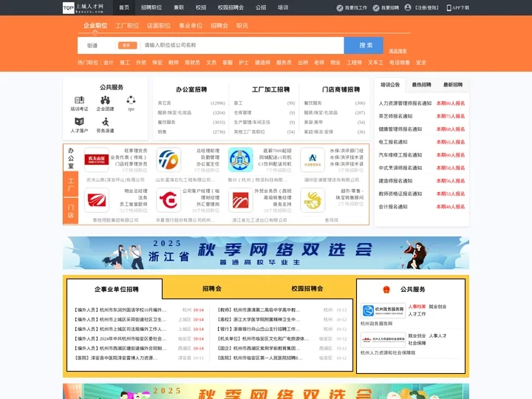Image resolution: width=532 pixels, height=399 pixels.
Task: Open the 华夏银行 company logo
Action: coord(168,200)
